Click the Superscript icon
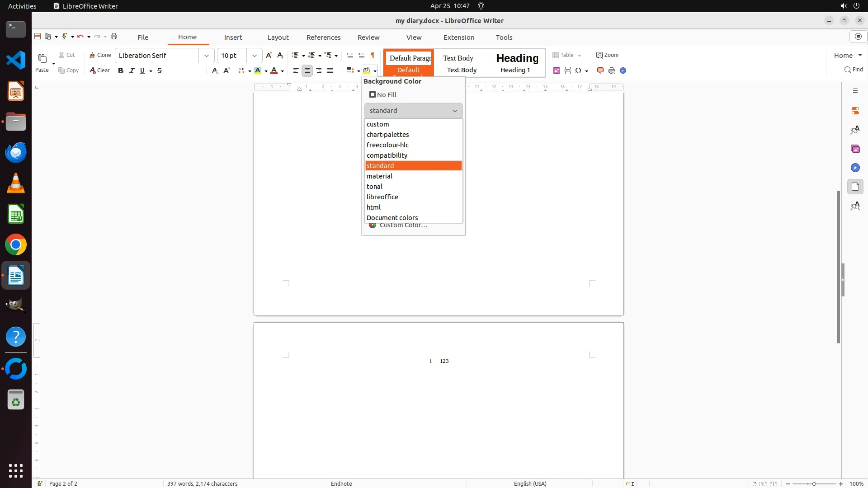 coord(226,70)
